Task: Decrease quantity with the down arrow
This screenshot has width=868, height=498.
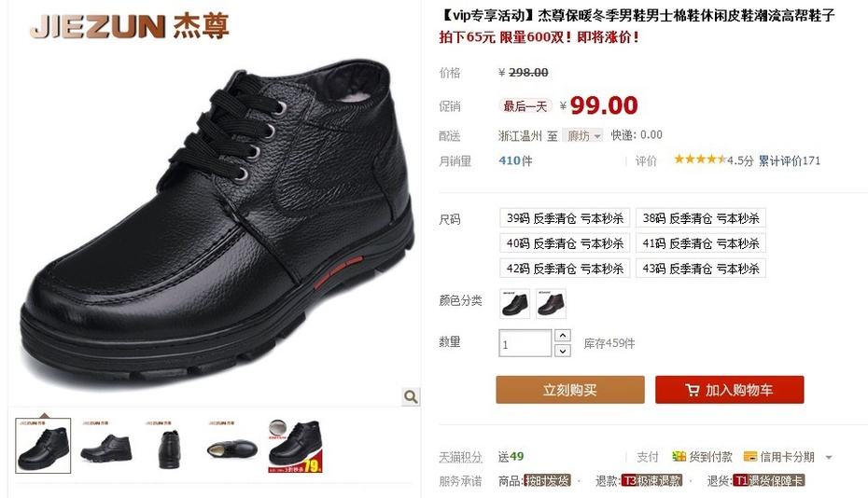Action: click(x=563, y=351)
